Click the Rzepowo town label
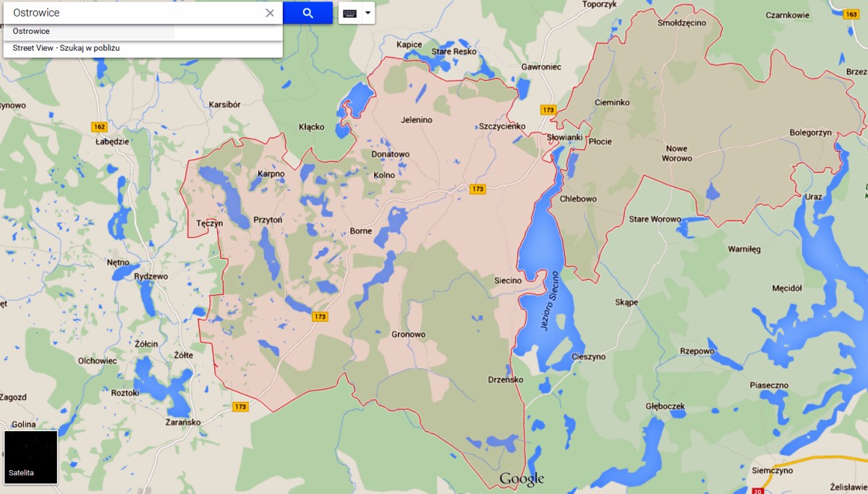Viewport: 868px width, 494px height. pyautogui.click(x=697, y=351)
